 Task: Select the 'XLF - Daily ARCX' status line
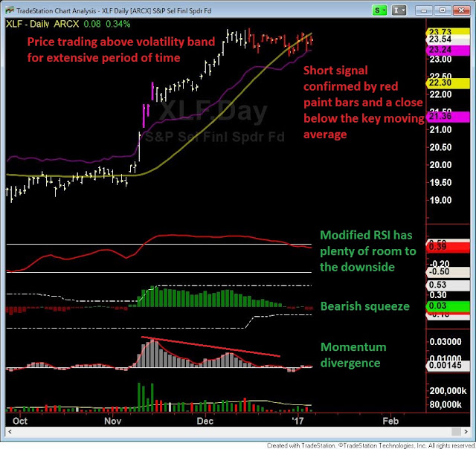(x=42, y=24)
